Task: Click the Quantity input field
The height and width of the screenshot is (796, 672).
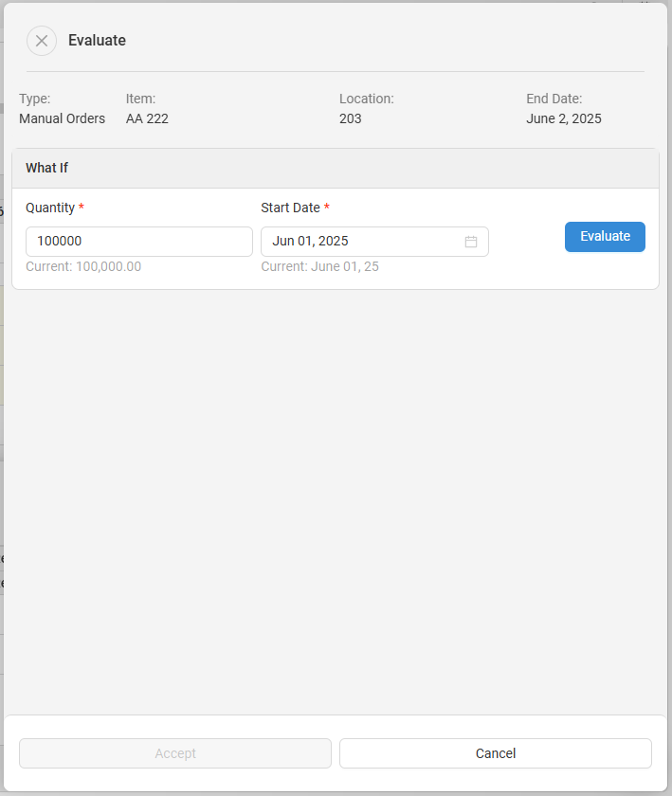Action: click(138, 242)
